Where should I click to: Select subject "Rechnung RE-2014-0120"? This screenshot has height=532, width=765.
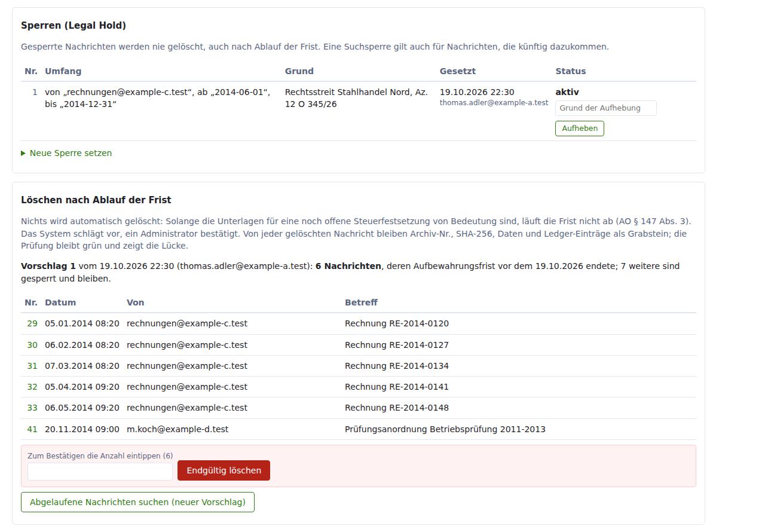pyautogui.click(x=397, y=323)
